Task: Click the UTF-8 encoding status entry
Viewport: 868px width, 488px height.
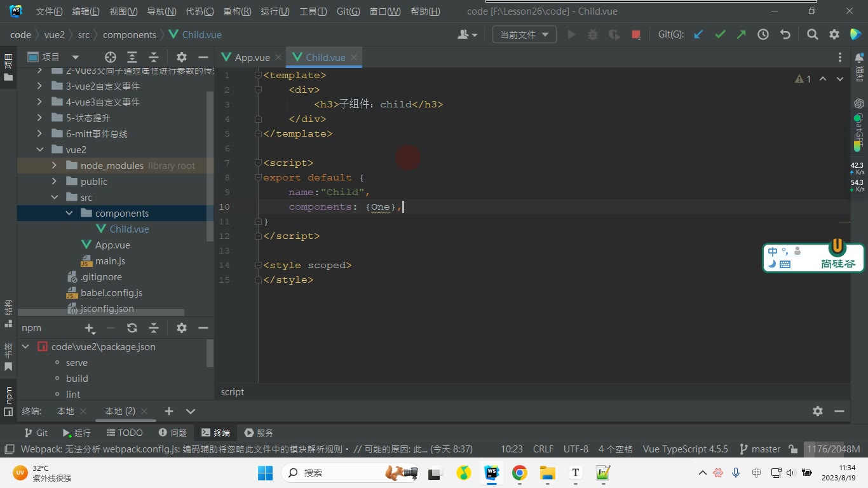Action: pyautogui.click(x=576, y=449)
